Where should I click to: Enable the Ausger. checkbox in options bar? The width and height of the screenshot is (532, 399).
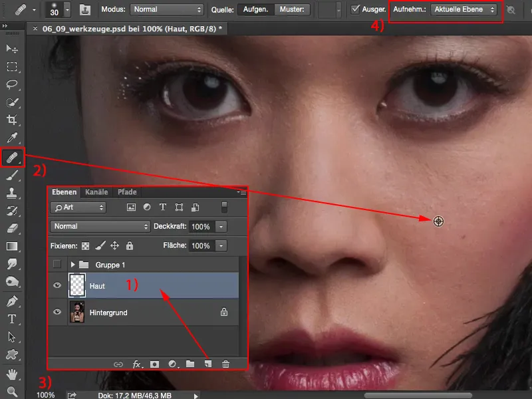click(x=356, y=10)
